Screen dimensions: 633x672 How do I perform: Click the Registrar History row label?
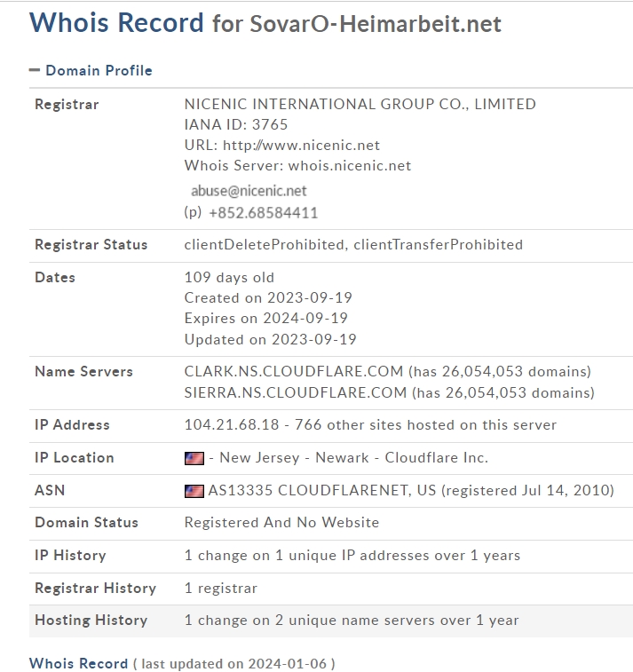(95, 589)
